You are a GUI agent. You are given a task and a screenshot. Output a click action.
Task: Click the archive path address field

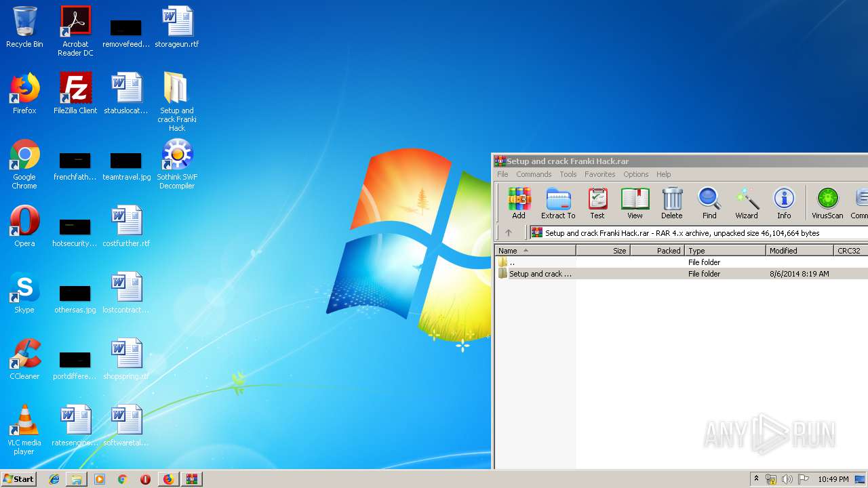click(698, 232)
